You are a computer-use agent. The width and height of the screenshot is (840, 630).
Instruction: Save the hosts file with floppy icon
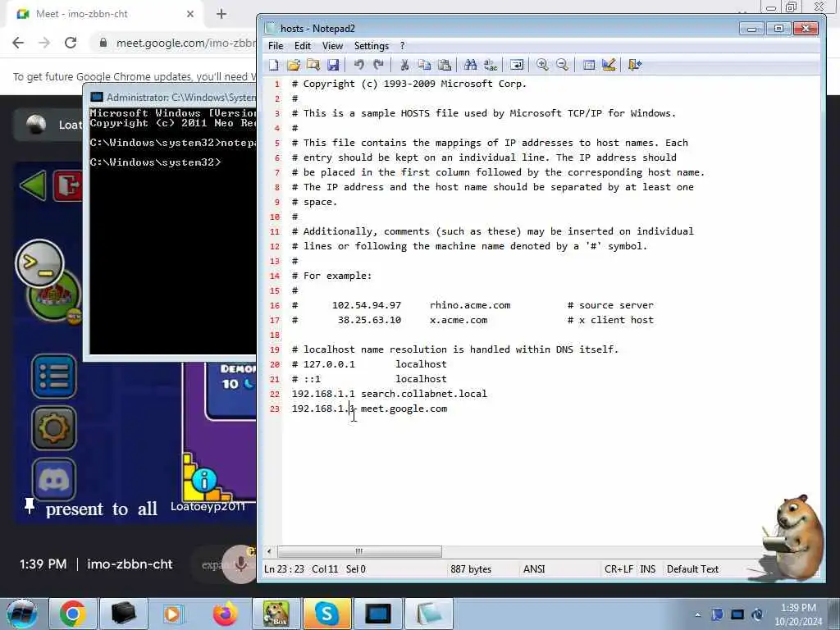tap(333, 65)
